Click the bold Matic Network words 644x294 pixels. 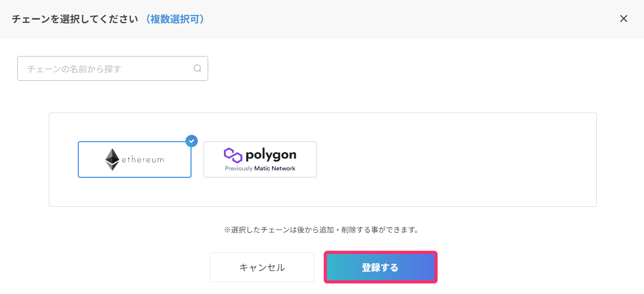pyautogui.click(x=275, y=168)
